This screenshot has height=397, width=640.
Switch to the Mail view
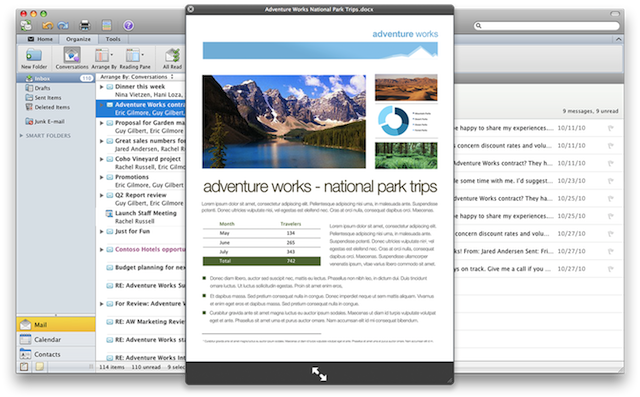click(x=56, y=325)
